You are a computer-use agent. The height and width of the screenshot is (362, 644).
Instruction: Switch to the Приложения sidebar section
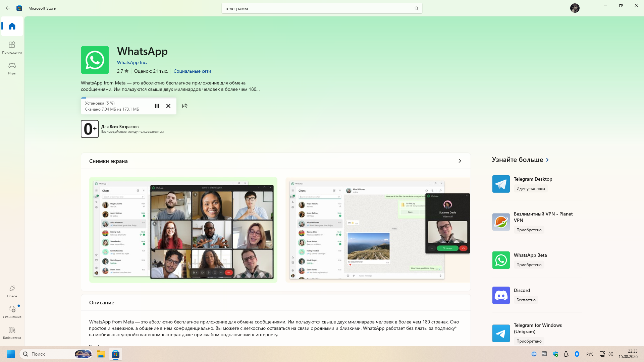[x=12, y=47]
